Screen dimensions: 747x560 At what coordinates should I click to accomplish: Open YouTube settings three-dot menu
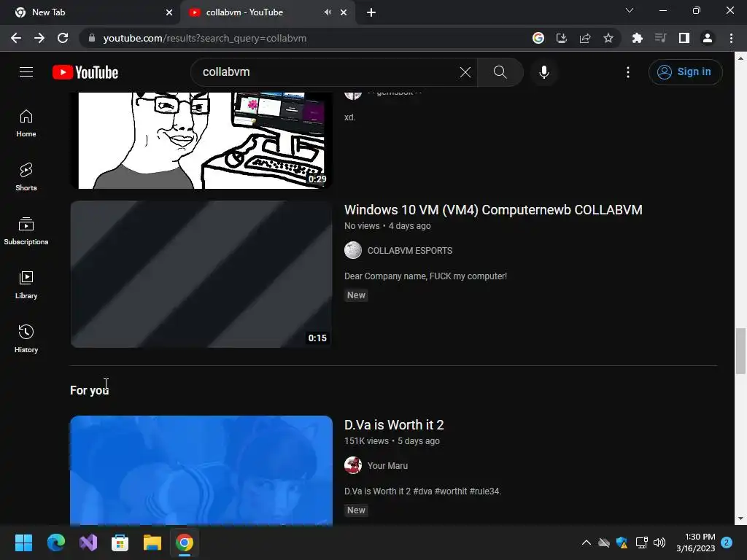pyautogui.click(x=628, y=72)
